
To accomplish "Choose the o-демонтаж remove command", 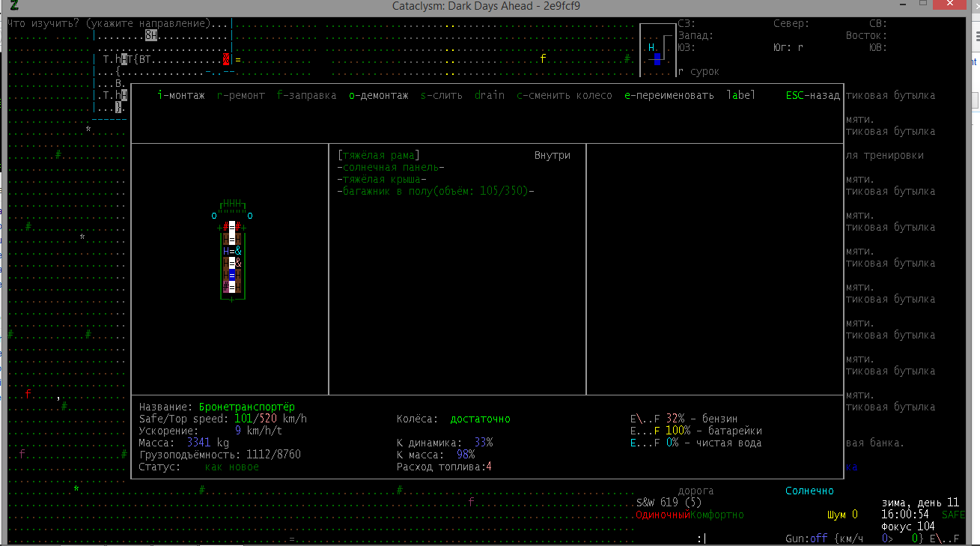I will click(x=379, y=96).
